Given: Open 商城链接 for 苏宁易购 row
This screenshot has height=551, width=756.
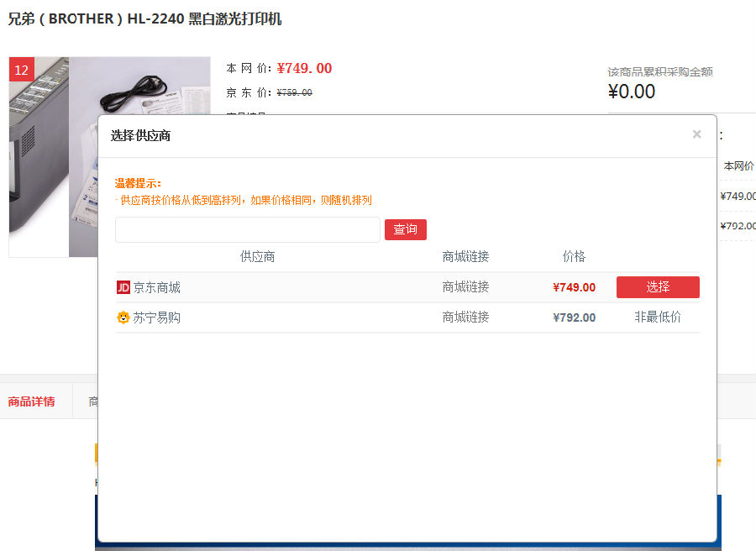Looking at the screenshot, I should (x=465, y=317).
